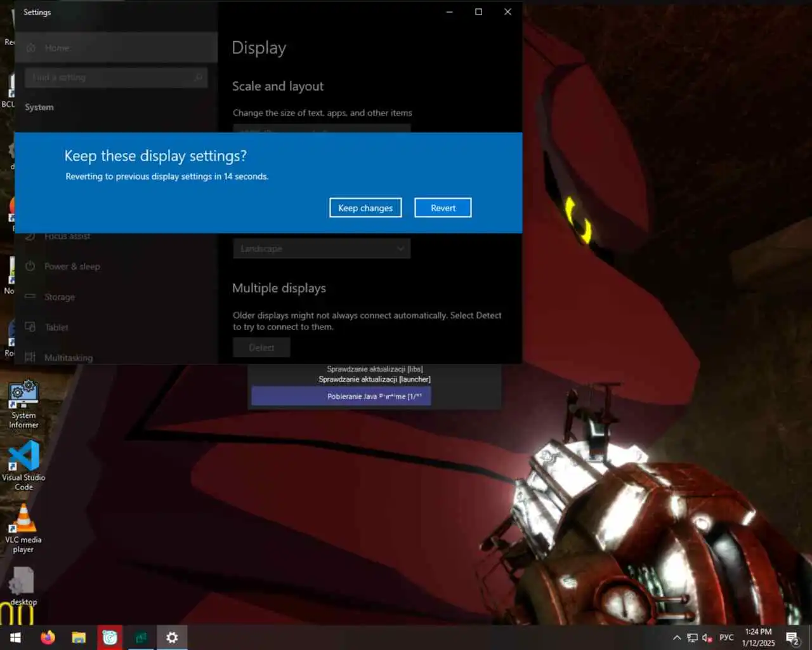Show hidden tray icons chevron
The image size is (812, 650).
(677, 638)
